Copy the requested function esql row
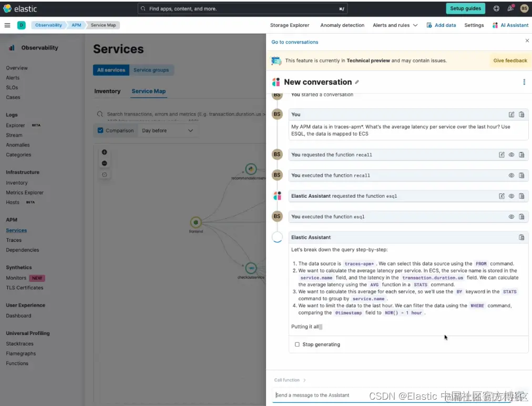 [x=521, y=196]
